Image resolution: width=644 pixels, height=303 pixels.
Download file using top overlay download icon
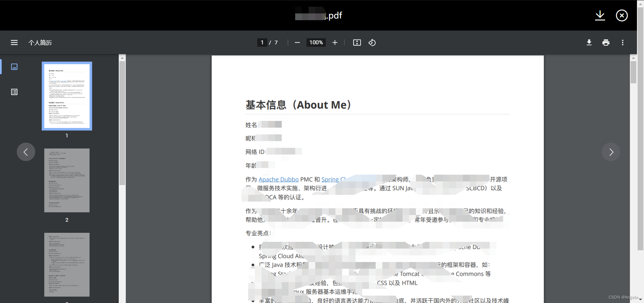[600, 15]
